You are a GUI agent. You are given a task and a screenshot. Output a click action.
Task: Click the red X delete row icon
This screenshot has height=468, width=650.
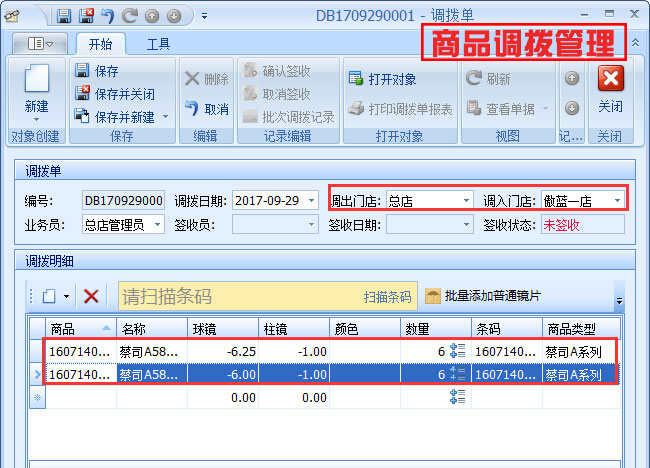(x=91, y=296)
